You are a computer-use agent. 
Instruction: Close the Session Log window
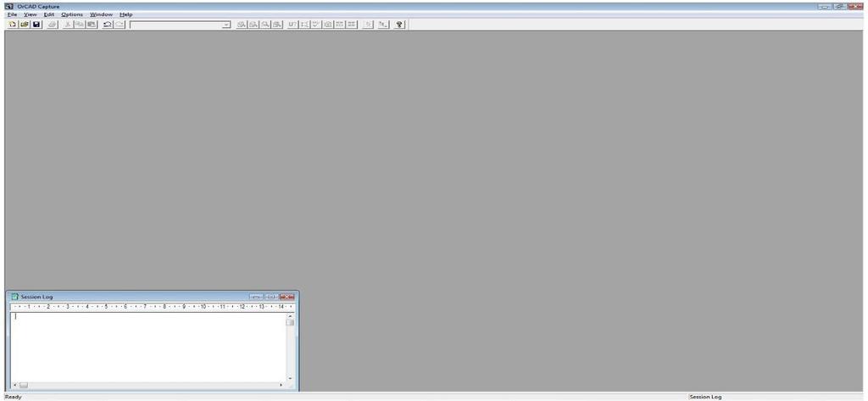pos(287,297)
